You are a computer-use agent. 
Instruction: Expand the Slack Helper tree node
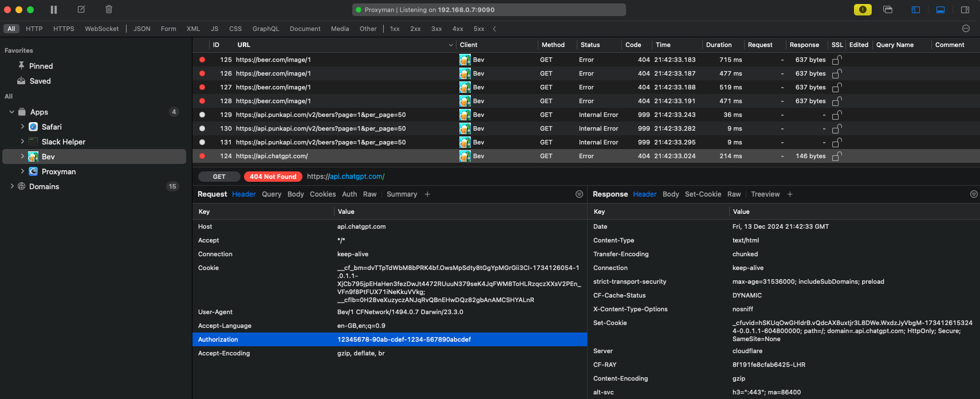point(22,142)
